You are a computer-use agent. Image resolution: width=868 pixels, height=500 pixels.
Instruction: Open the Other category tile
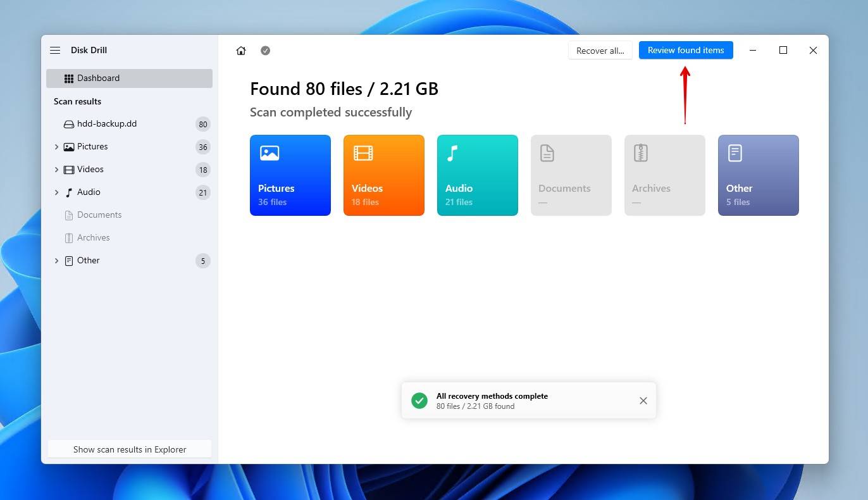pyautogui.click(x=758, y=175)
